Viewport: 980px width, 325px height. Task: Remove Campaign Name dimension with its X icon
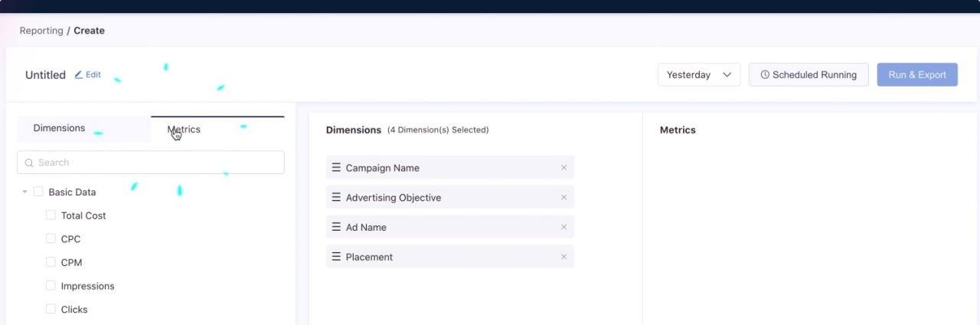click(564, 168)
